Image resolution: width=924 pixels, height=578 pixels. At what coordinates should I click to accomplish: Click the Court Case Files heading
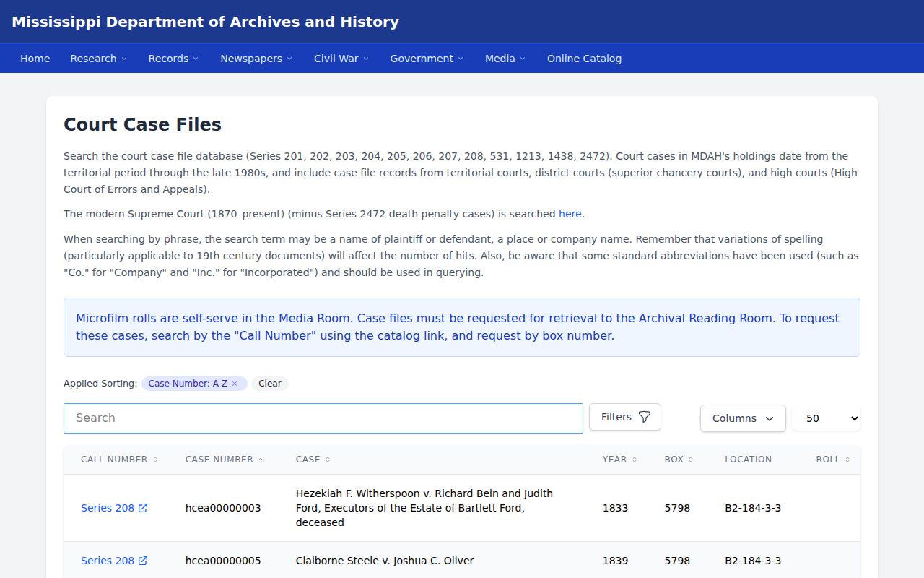pyautogui.click(x=142, y=124)
